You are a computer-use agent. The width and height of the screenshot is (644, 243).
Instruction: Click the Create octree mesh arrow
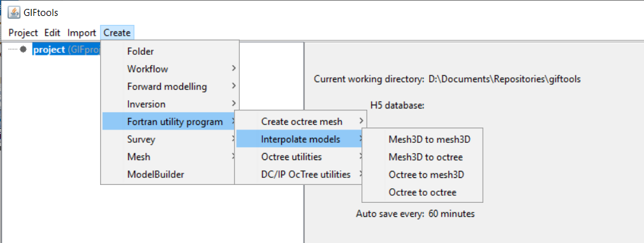[x=361, y=121]
